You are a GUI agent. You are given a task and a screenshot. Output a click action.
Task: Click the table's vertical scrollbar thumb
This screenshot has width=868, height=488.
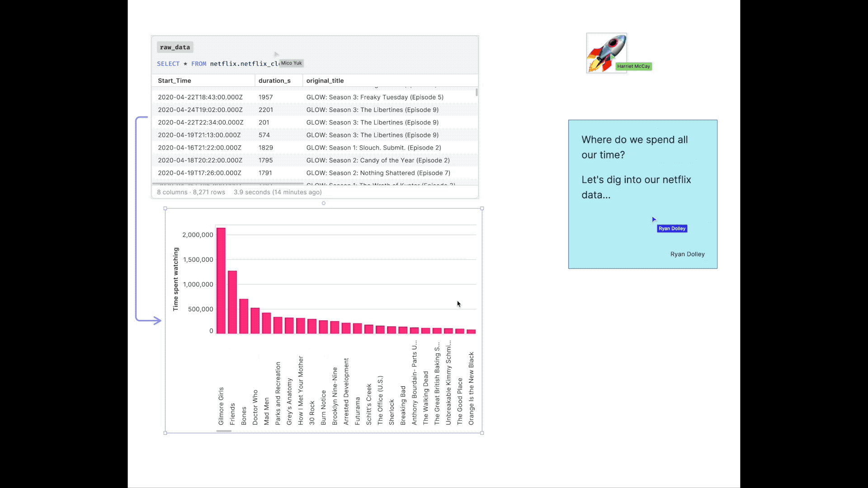pos(476,92)
